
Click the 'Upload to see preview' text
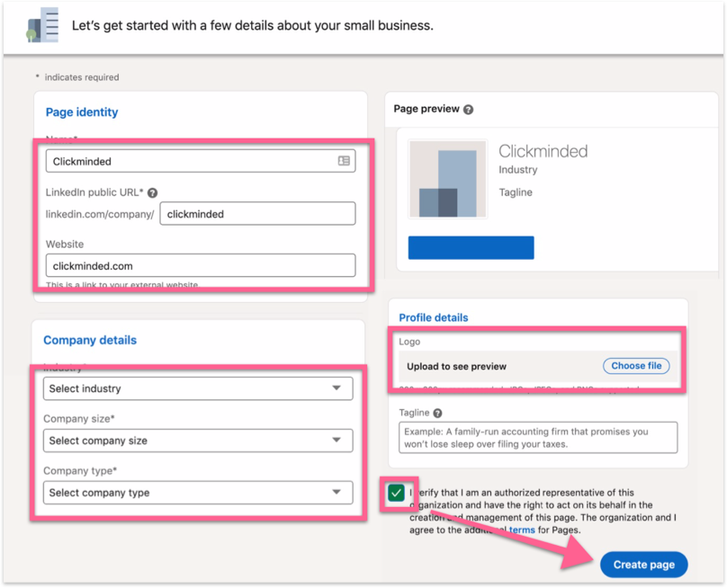pos(456,367)
